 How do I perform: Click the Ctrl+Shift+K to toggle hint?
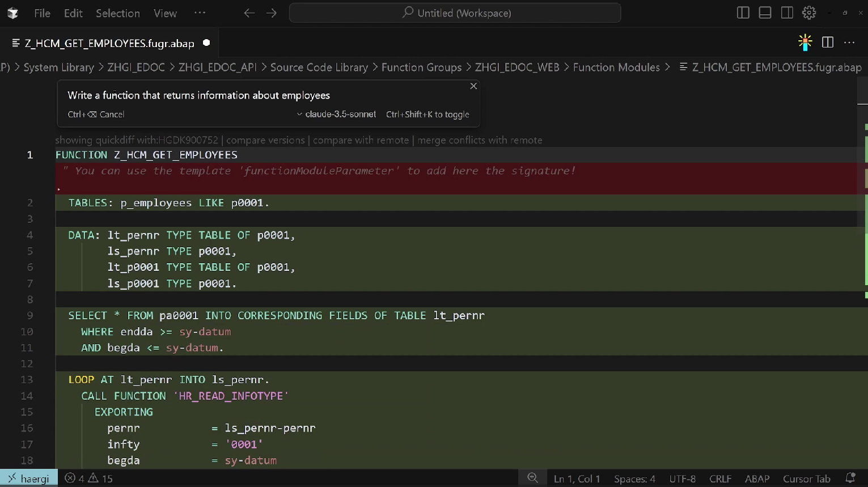tap(427, 115)
